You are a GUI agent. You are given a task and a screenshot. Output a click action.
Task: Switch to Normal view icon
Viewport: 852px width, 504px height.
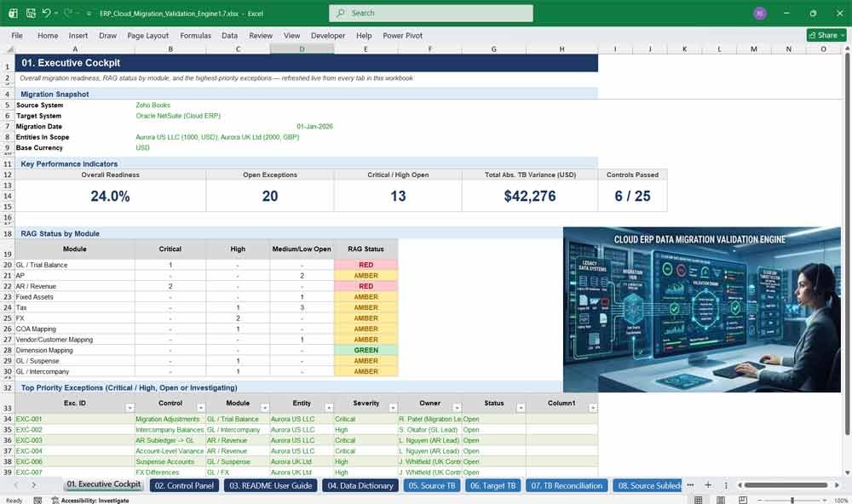pos(699,500)
